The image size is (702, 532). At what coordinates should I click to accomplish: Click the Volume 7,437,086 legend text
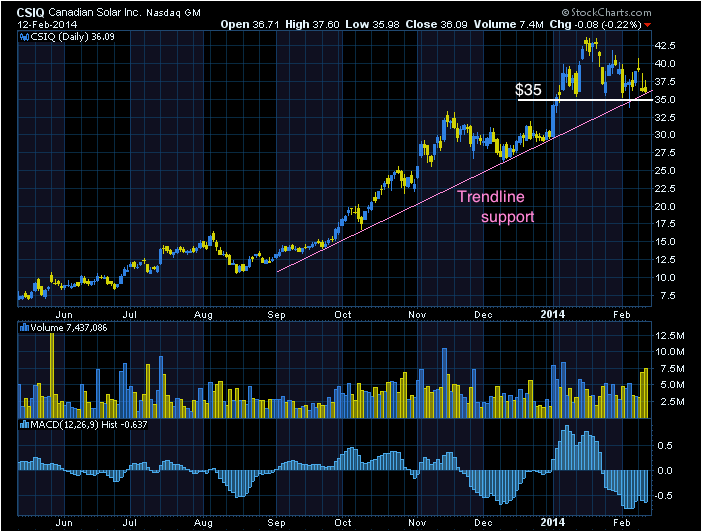click(x=68, y=328)
